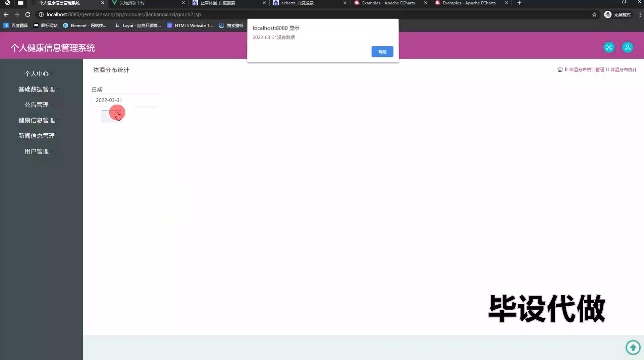The height and width of the screenshot is (360, 644).
Task: Click the site info icon in address bar
Action: tap(41, 14)
